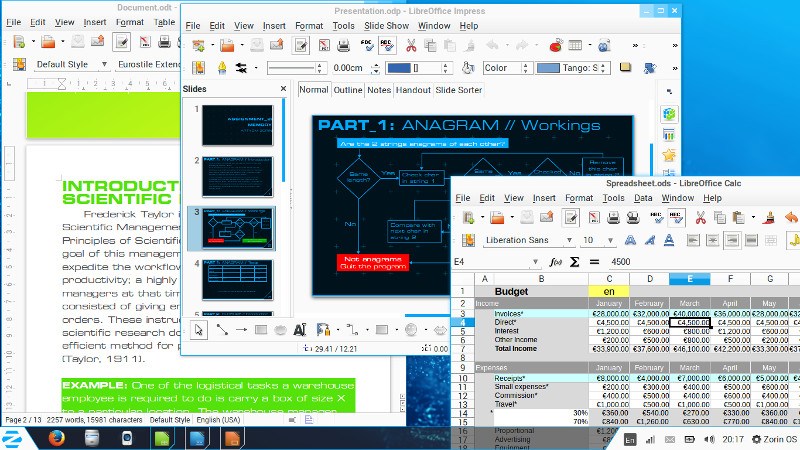Screen dimensions: 800x450
Task: Click the Clone Formatting paintbrush in Calc
Action: click(x=767, y=217)
